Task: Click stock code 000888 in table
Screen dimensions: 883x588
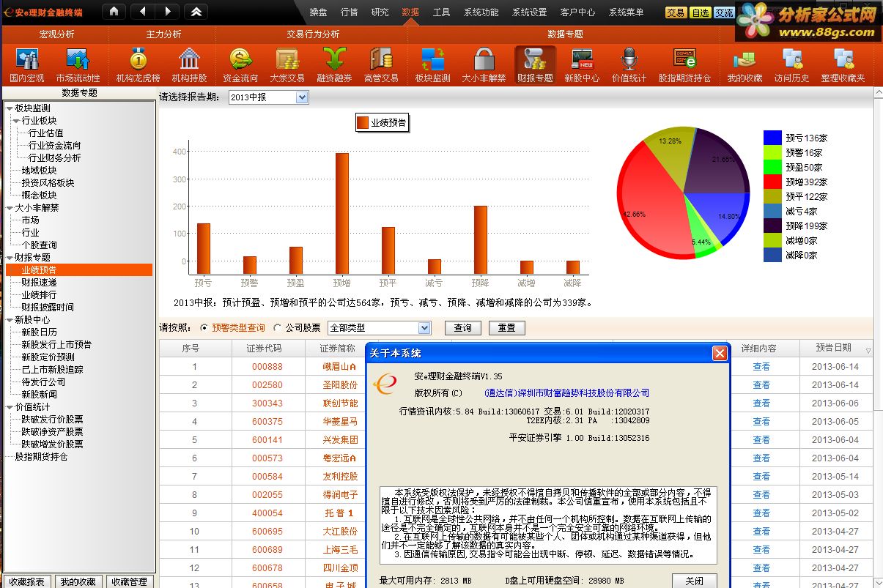Action: pyautogui.click(x=267, y=367)
